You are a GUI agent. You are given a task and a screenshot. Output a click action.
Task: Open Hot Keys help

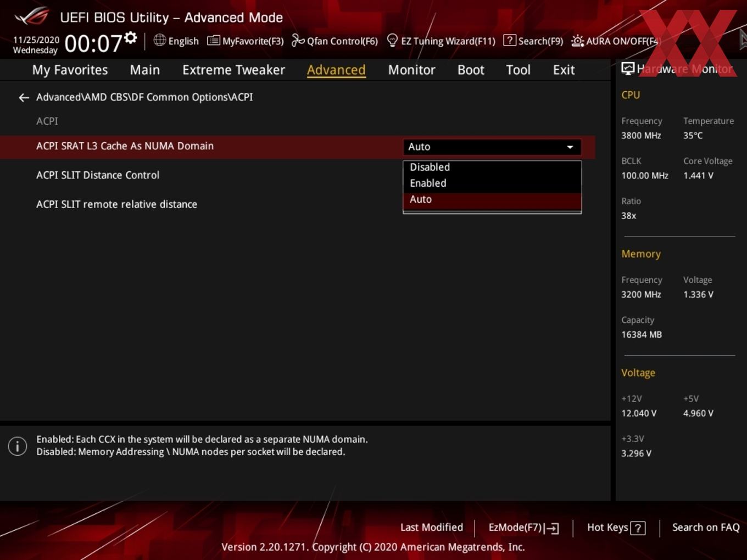(616, 528)
